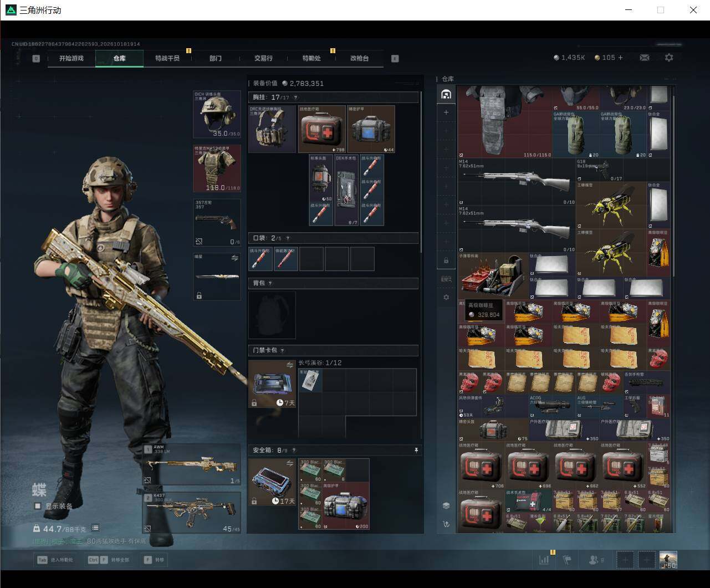
Task: Click the equipment panel vertical scrollbar
Action: (421, 172)
